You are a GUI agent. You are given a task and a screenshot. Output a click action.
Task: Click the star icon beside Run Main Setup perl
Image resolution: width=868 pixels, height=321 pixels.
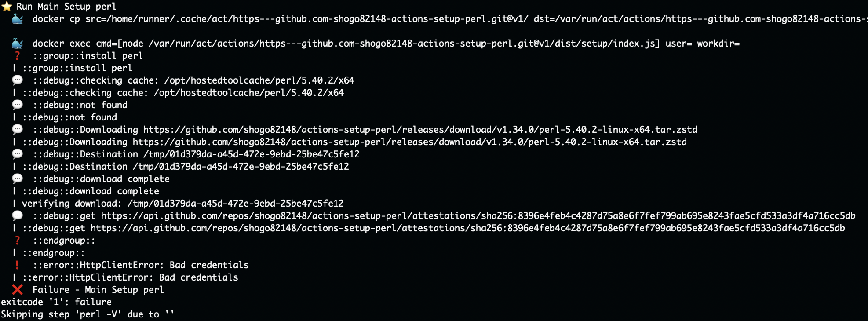pyautogui.click(x=7, y=6)
